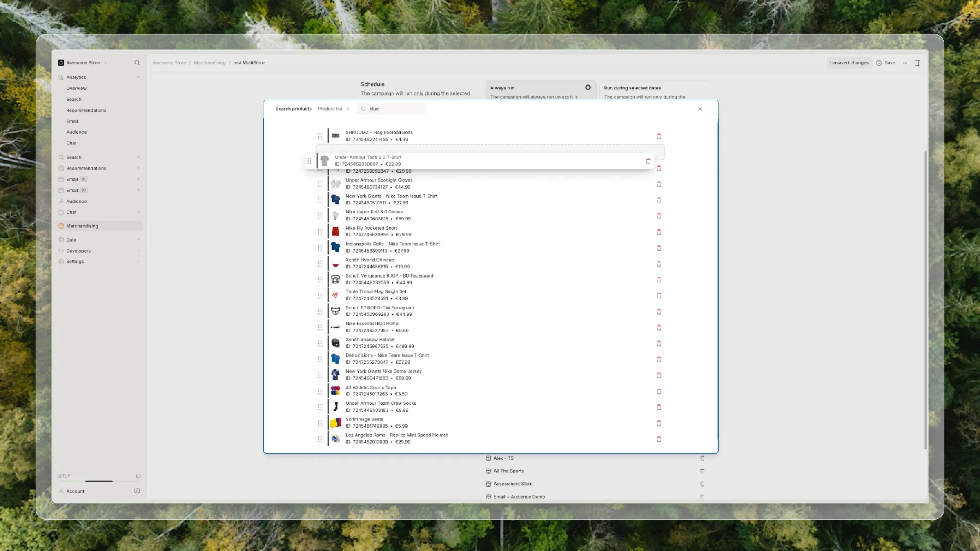Delete the SHRUUMZ Flag Football Belts product
The width and height of the screenshot is (980, 551).
point(659,136)
